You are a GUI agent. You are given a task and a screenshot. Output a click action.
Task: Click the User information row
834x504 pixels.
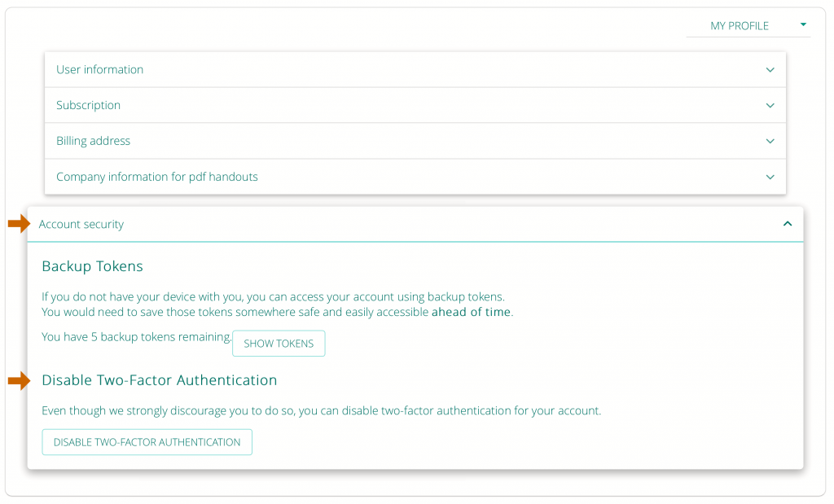pyautogui.click(x=99, y=69)
